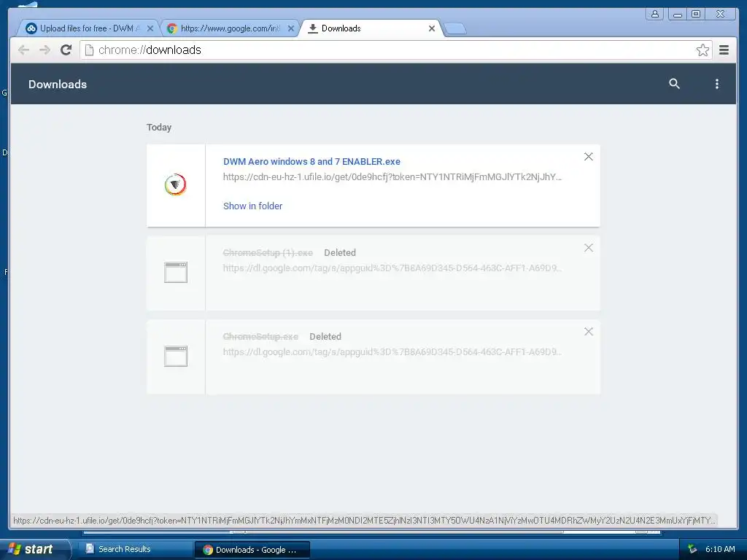747x560 pixels.
Task: Bookmark this page with the star icon
Action: pyautogui.click(x=703, y=50)
